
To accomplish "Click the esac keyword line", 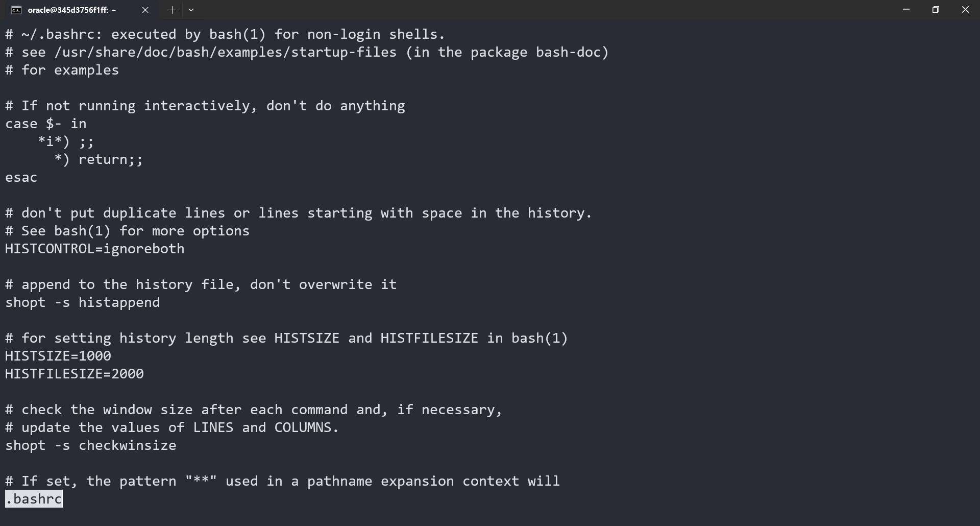I will tap(21, 177).
